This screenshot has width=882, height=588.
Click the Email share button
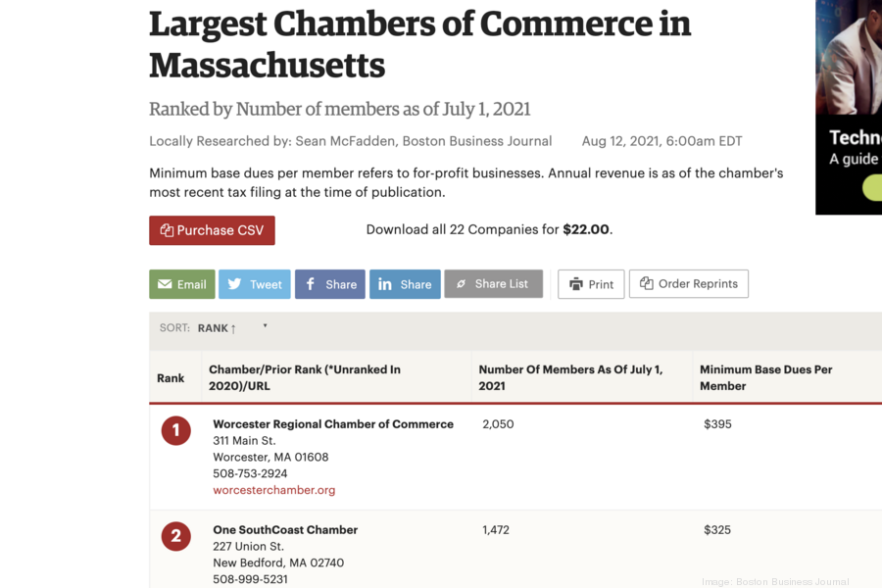[x=181, y=284]
